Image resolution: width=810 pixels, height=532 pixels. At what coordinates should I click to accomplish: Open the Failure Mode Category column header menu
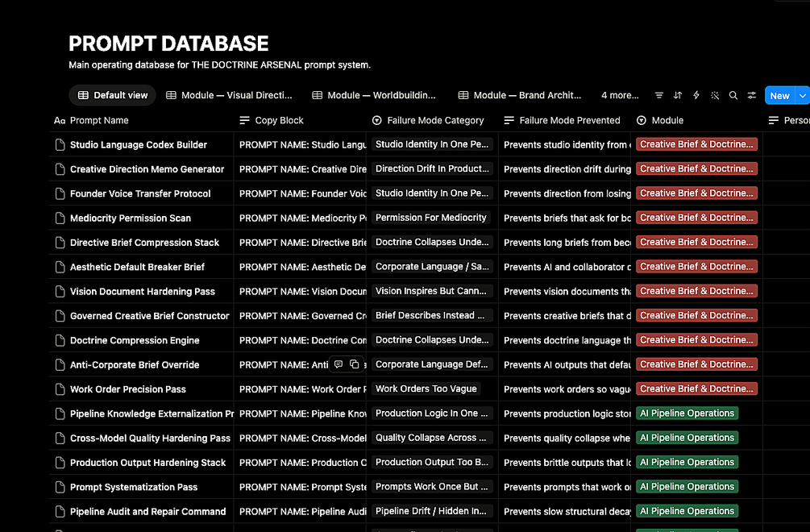428,120
